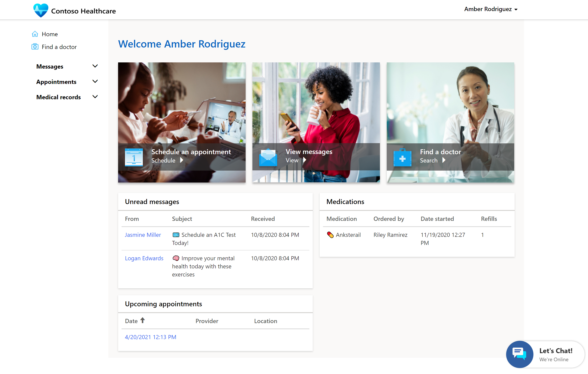Click the Home navigation icon

point(35,34)
